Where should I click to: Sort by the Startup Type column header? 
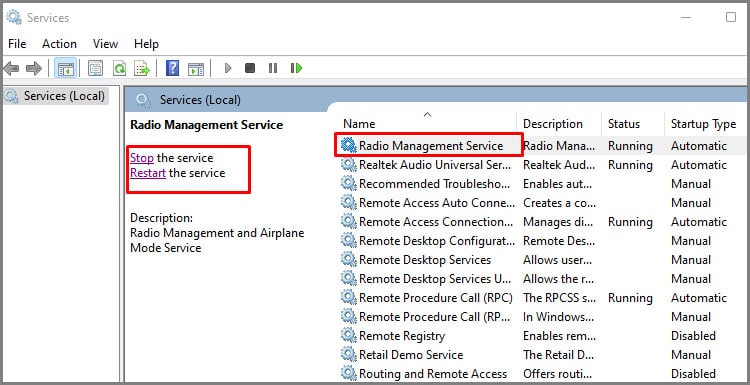coord(703,124)
